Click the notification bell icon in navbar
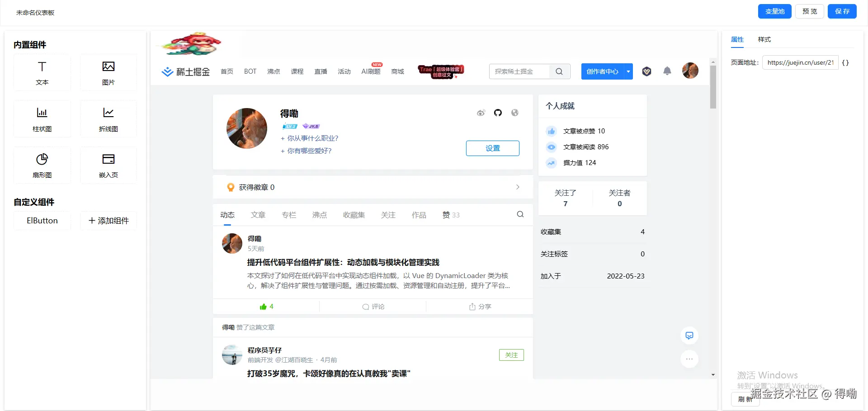 click(667, 71)
